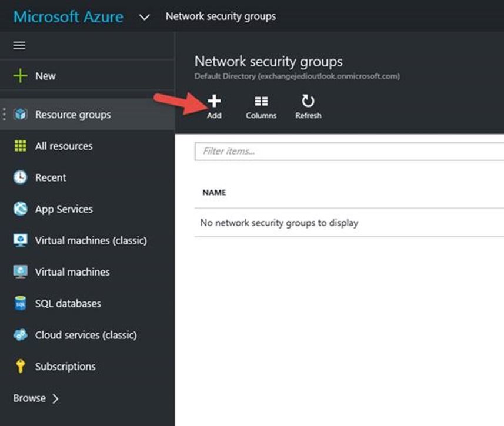
Task: Expand the Browse menu
Action: tap(36, 398)
